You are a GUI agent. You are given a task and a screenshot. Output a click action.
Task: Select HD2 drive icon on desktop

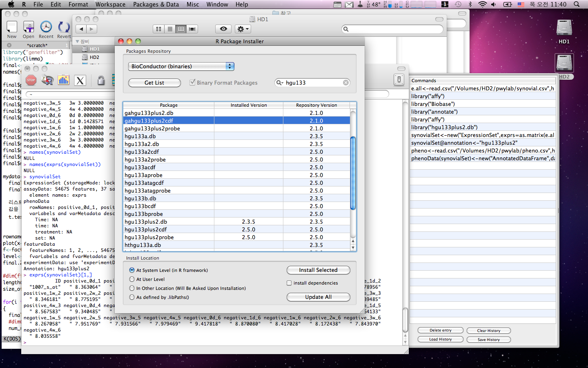coord(564,63)
